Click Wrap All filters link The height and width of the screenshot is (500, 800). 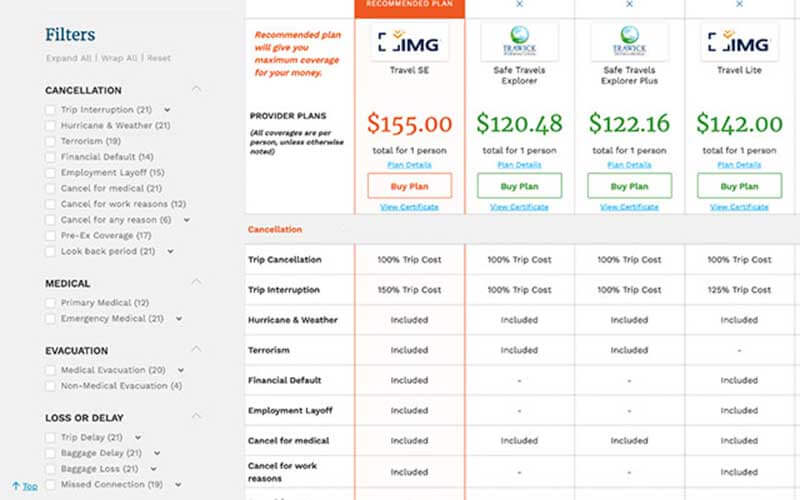[x=119, y=58]
